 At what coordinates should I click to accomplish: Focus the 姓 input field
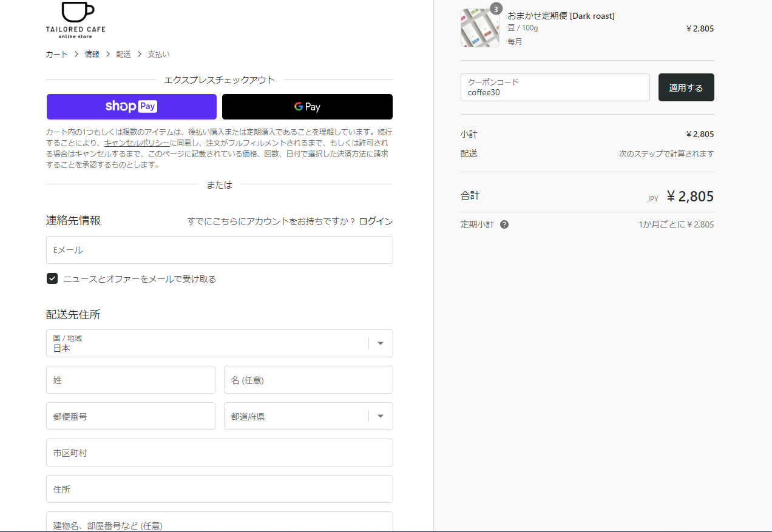point(130,380)
